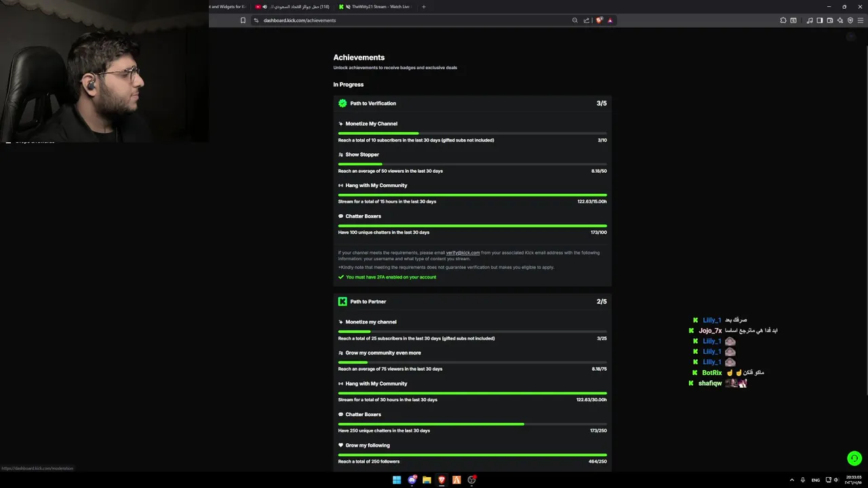Click 'Reach a total of 250 followers' text
The width and height of the screenshot is (868, 488).
pyautogui.click(x=369, y=462)
